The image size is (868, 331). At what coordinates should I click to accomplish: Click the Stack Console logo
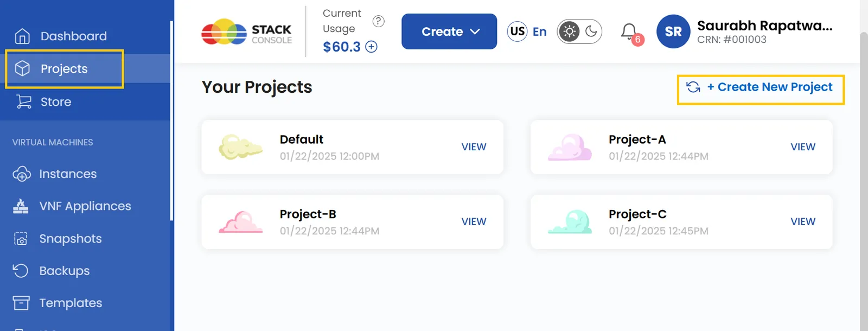pos(246,31)
